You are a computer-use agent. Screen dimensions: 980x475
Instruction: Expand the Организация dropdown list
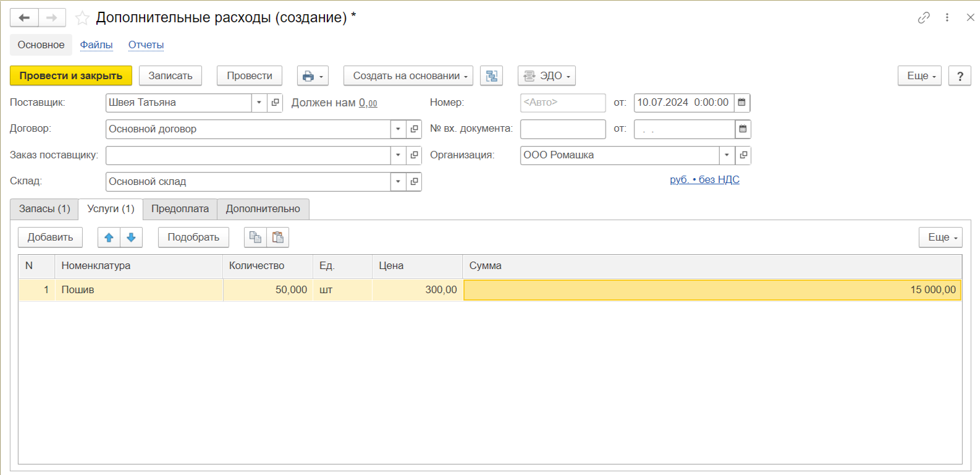point(727,155)
